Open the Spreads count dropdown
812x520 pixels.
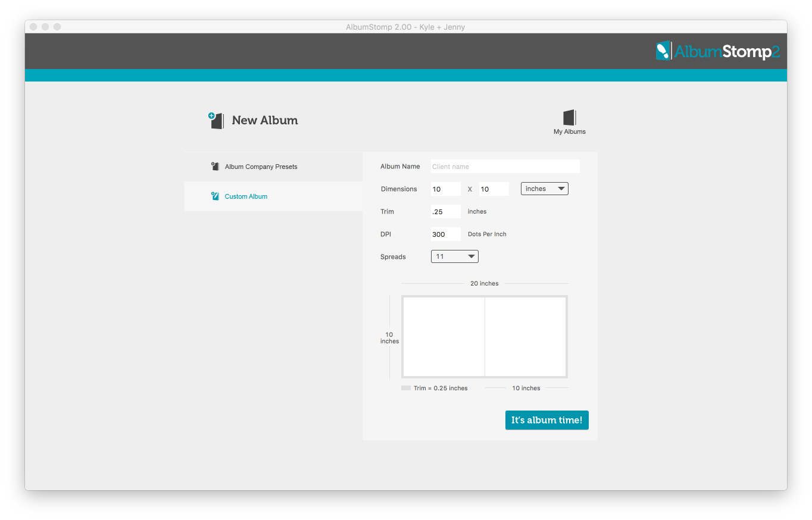(x=455, y=256)
